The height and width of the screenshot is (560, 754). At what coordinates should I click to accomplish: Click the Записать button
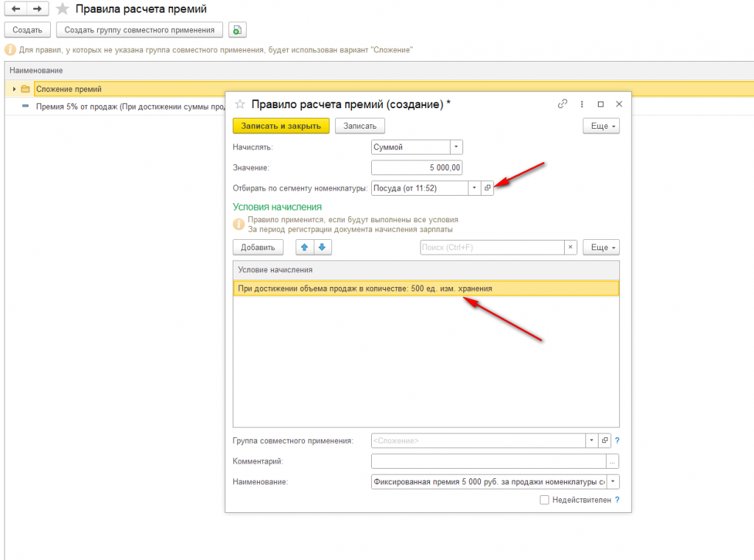click(359, 126)
